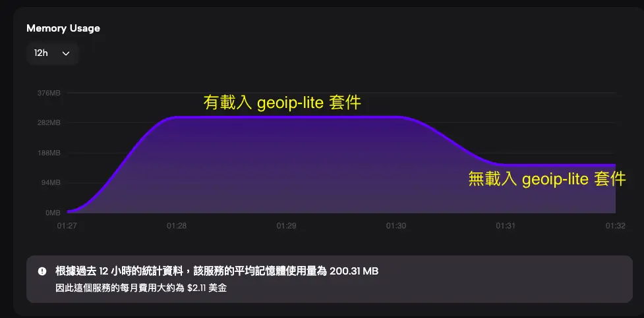
Task: Open the 12h time range dropdown
Action: click(52, 53)
